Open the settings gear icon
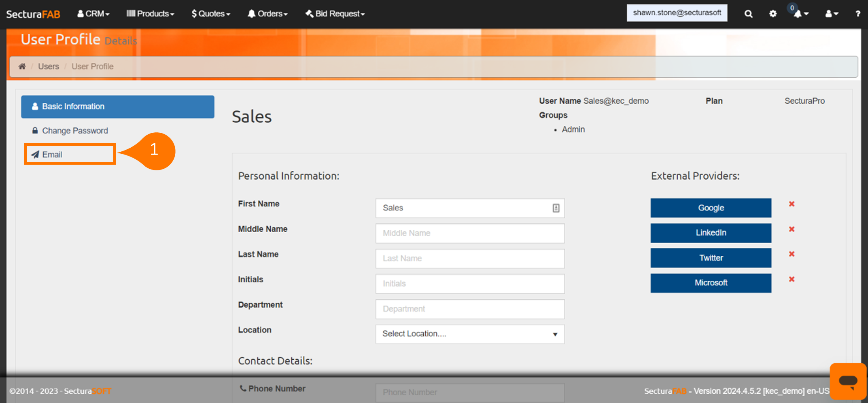 (x=772, y=14)
